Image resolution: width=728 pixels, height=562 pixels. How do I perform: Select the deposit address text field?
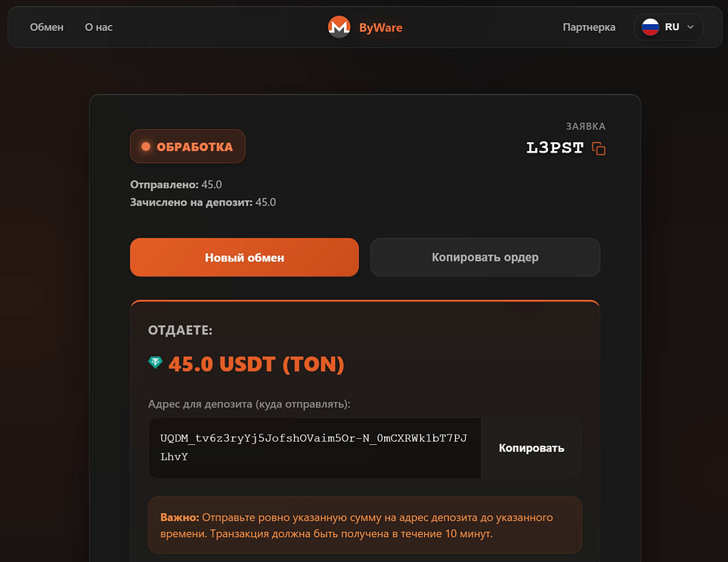[314, 448]
